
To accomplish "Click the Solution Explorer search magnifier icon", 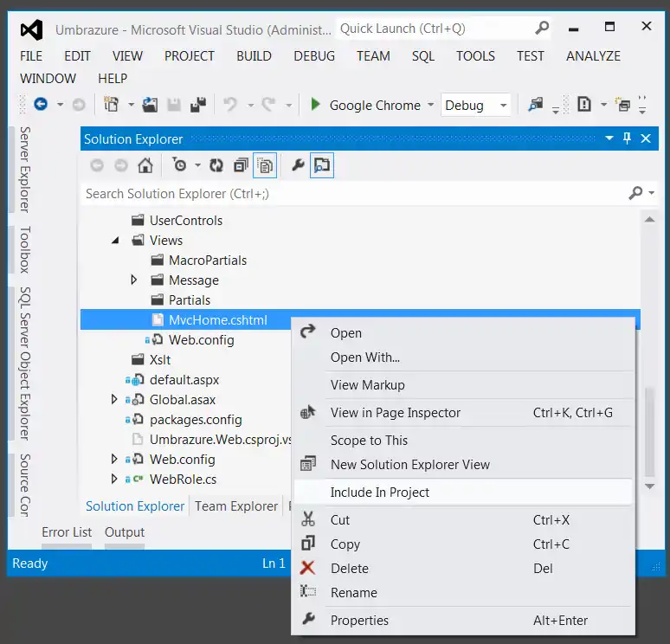I will pos(636,193).
